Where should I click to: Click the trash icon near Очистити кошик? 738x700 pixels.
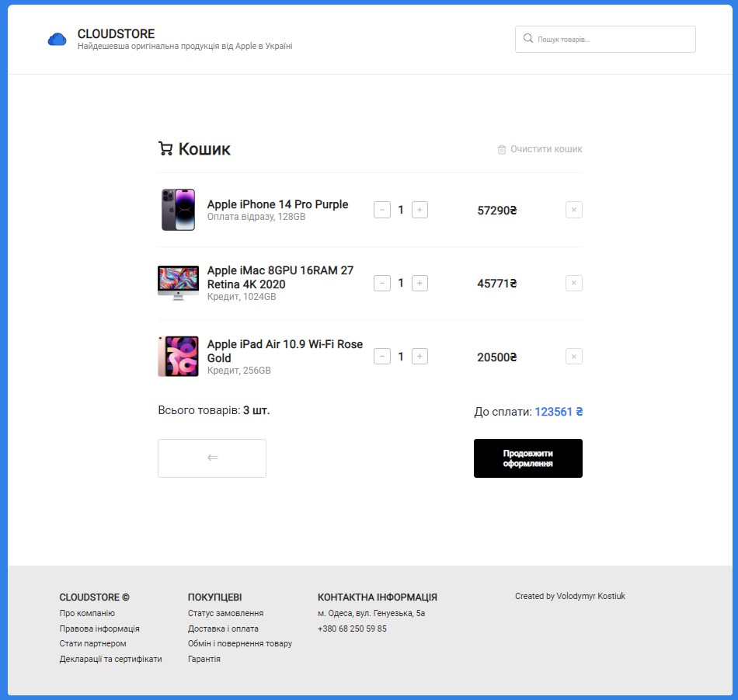(x=502, y=149)
